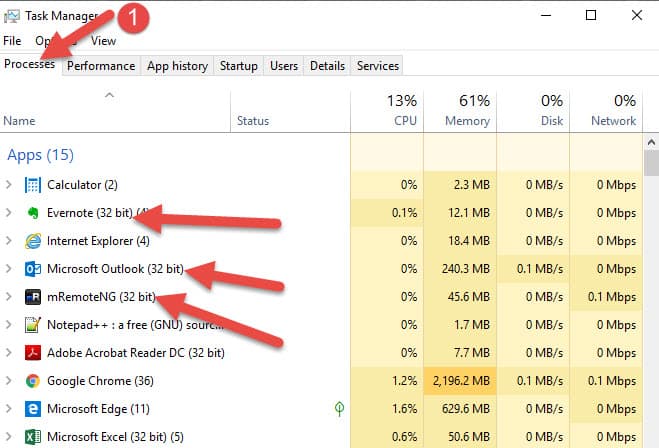Sort processes by Status column
Image resolution: width=659 pixels, height=448 pixels.
(290, 110)
